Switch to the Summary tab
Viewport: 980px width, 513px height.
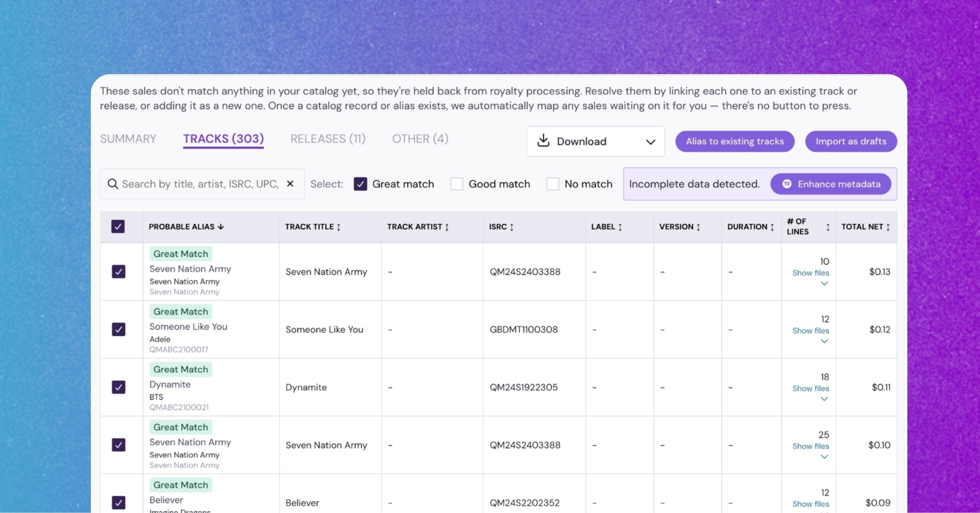click(x=128, y=139)
